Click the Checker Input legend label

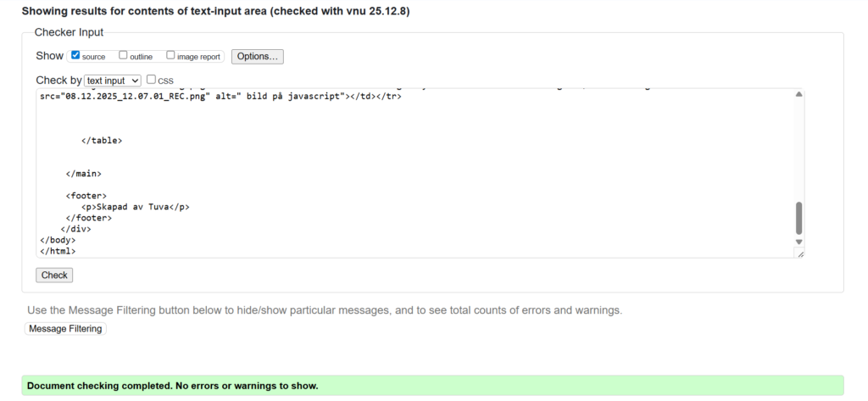69,32
